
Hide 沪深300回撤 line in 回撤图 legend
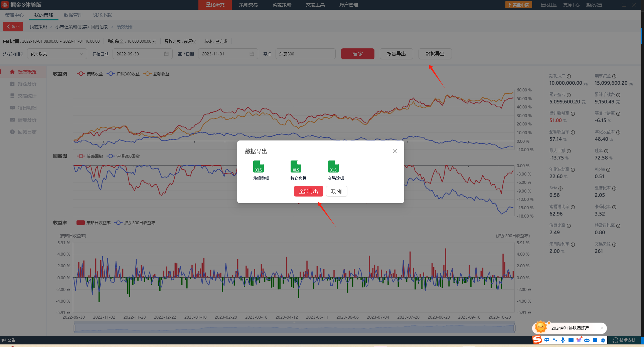[124, 156]
